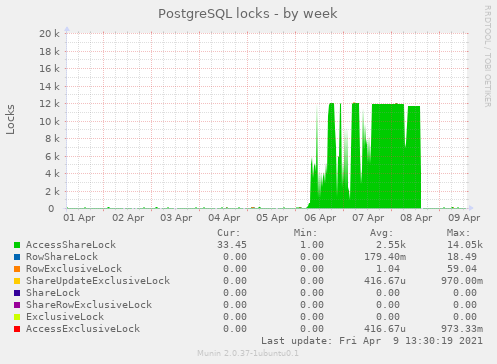Click the ShareLock legend label
The height and width of the screenshot is (364, 497).
point(53,293)
